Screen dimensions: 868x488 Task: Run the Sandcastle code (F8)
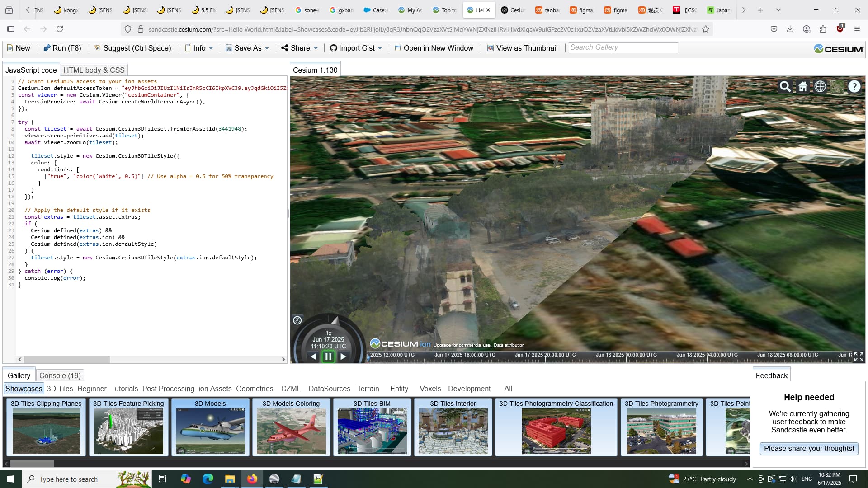[x=62, y=48]
